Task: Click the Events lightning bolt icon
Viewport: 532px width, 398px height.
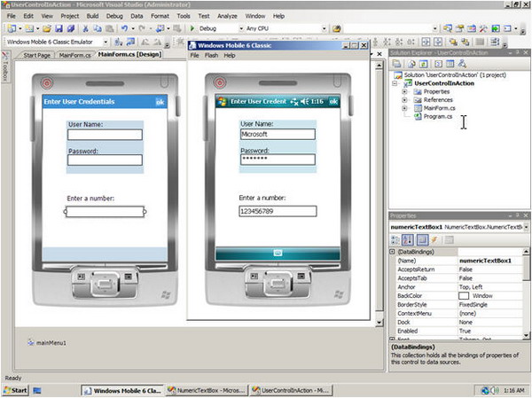Action: [x=434, y=240]
